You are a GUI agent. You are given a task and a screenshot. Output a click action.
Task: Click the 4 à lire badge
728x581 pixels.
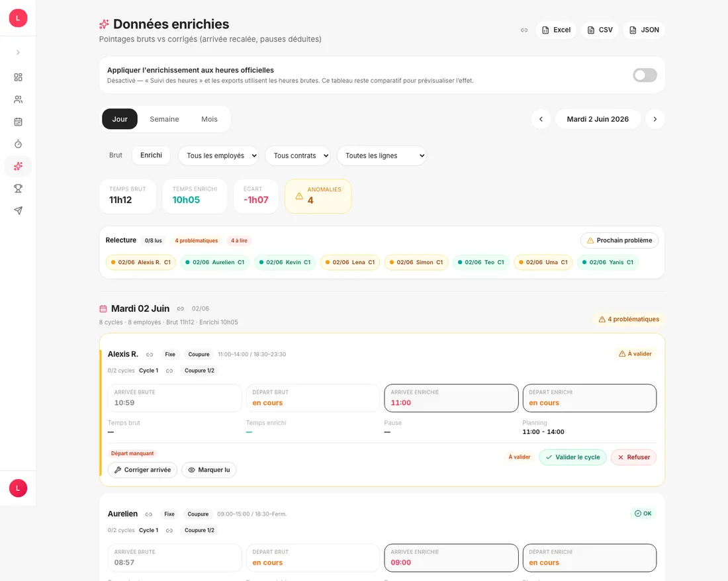(x=239, y=241)
